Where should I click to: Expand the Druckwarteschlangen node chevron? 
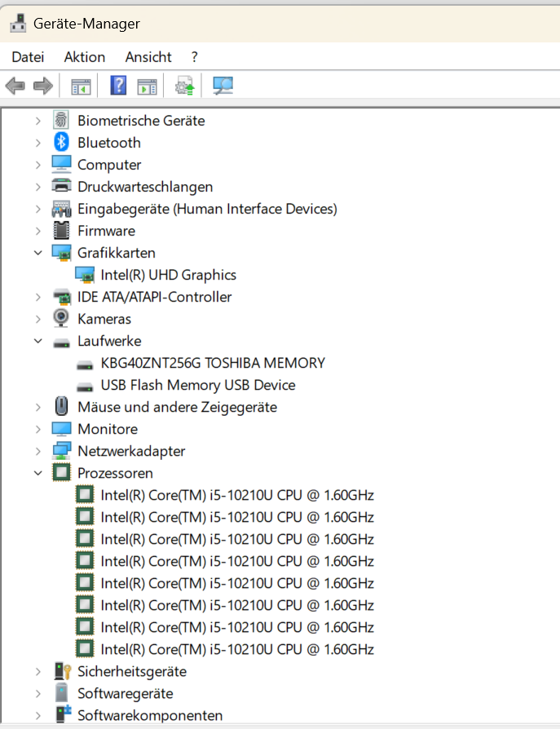[38, 187]
